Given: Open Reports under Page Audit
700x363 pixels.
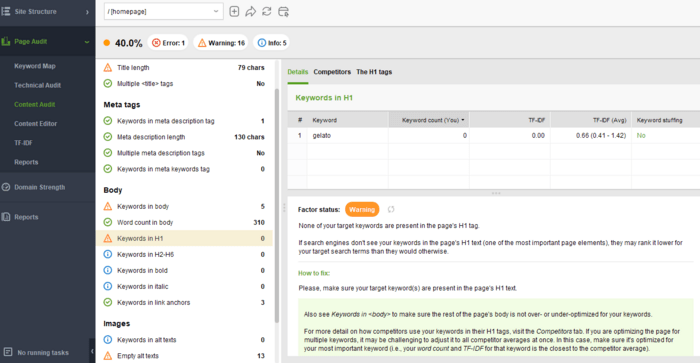Looking at the screenshot, I should 26,162.
